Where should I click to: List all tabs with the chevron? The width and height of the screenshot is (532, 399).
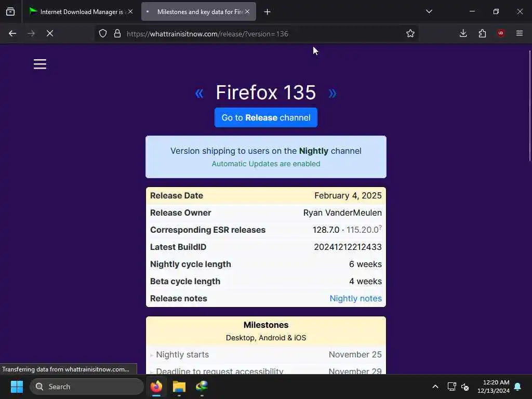click(x=429, y=11)
